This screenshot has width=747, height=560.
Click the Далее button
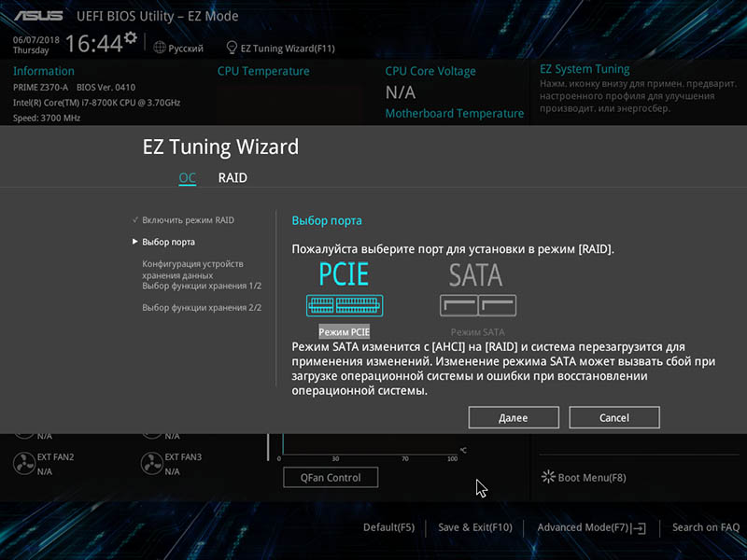pos(514,417)
